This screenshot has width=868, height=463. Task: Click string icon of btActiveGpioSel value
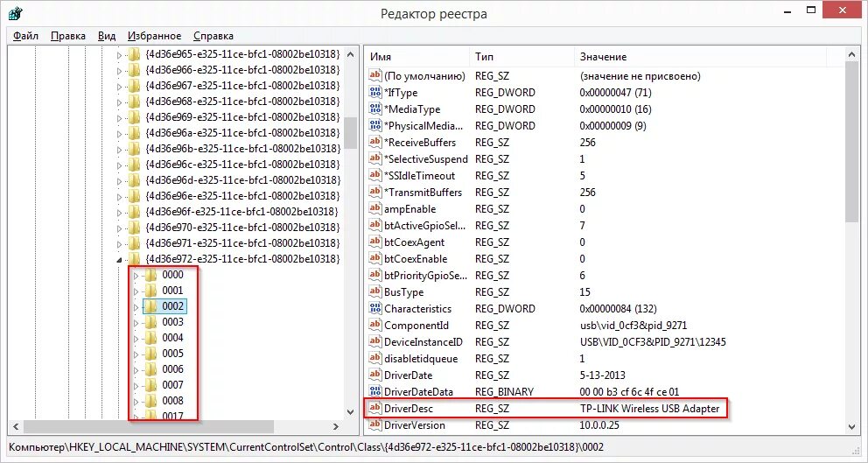pyautogui.click(x=375, y=226)
